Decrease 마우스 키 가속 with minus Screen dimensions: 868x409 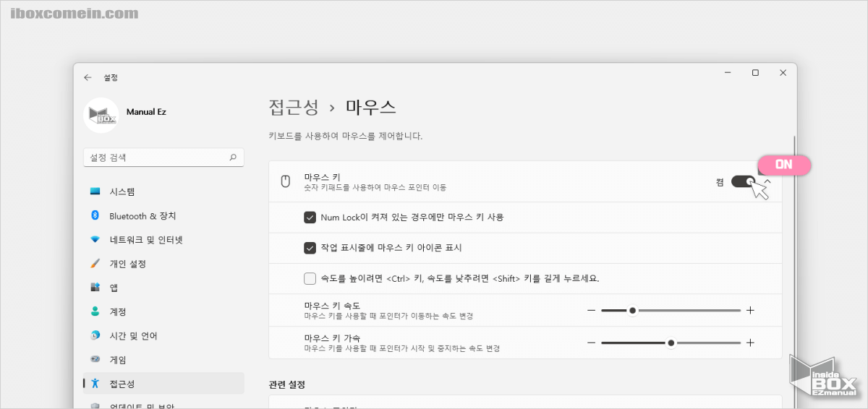point(591,343)
